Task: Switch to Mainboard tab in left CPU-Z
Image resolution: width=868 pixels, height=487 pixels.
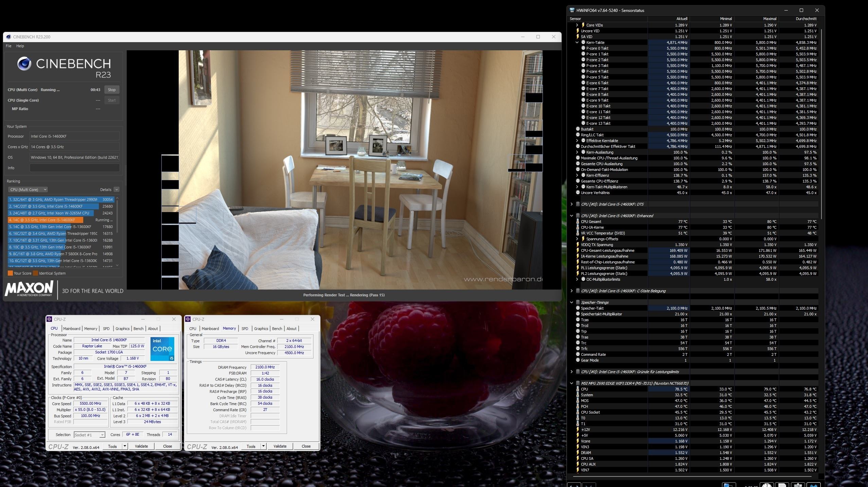Action: (72, 329)
